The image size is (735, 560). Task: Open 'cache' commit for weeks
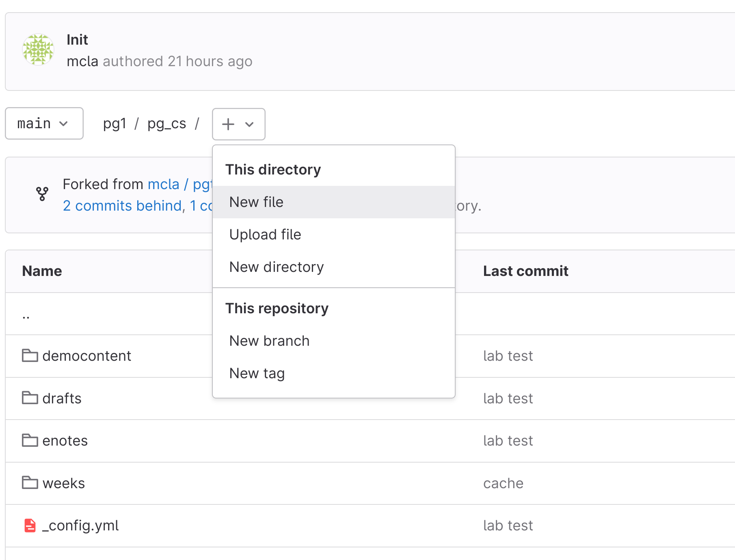(504, 483)
